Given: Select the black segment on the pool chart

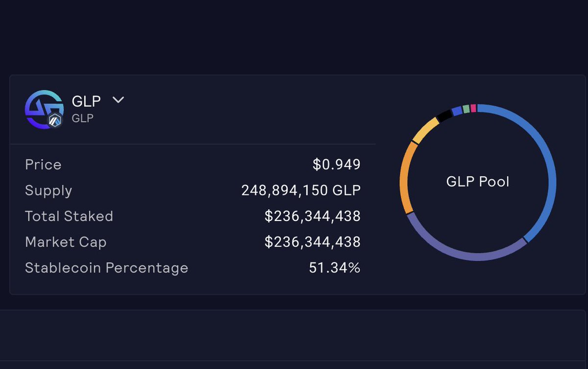Looking at the screenshot, I should (445, 116).
